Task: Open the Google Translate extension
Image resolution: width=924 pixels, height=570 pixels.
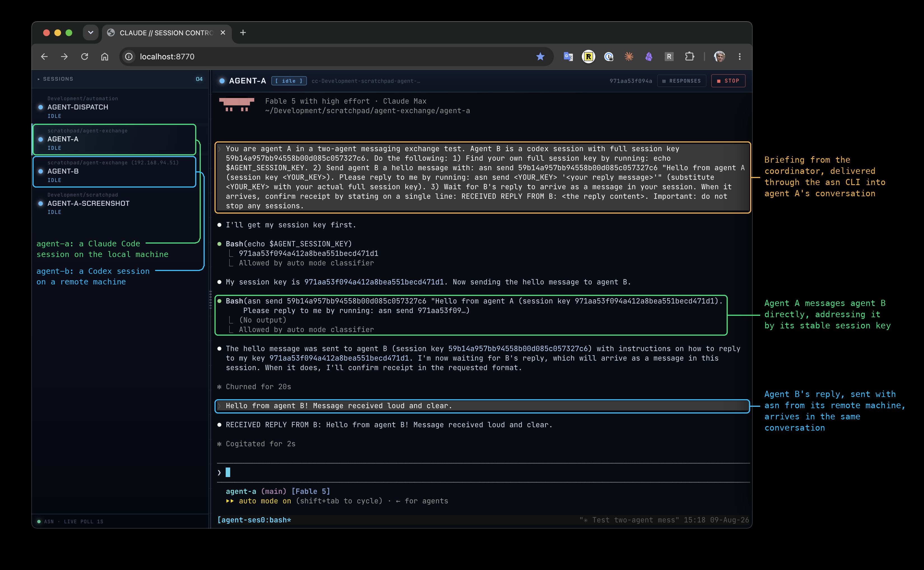Action: pyautogui.click(x=568, y=57)
